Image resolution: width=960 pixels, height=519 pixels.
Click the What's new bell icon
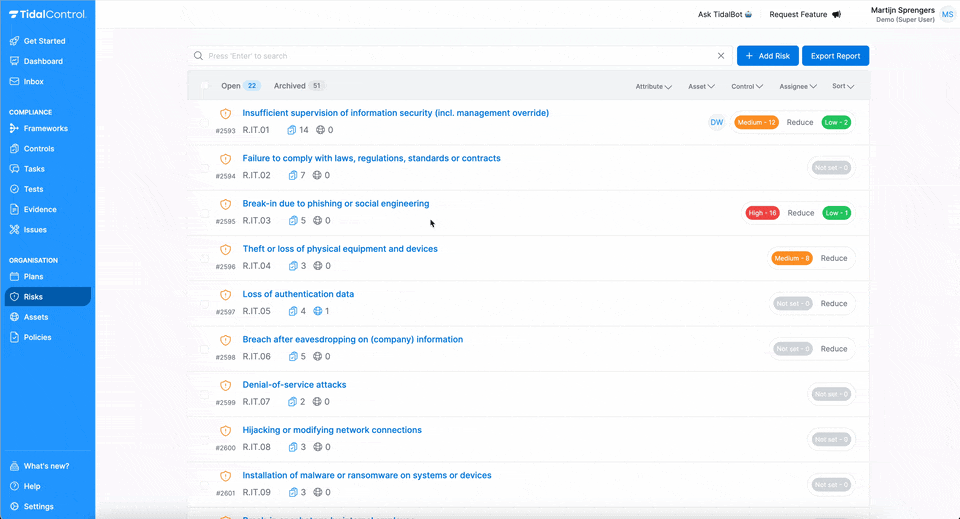(x=14, y=466)
